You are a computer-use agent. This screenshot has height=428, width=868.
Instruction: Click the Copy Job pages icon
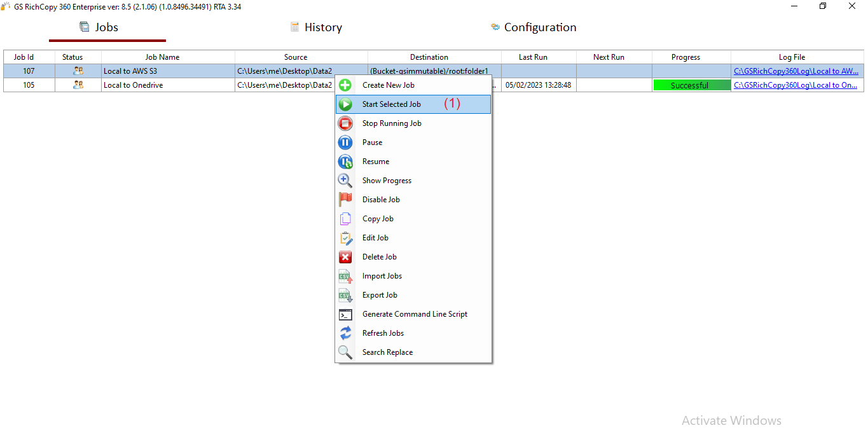[345, 219]
